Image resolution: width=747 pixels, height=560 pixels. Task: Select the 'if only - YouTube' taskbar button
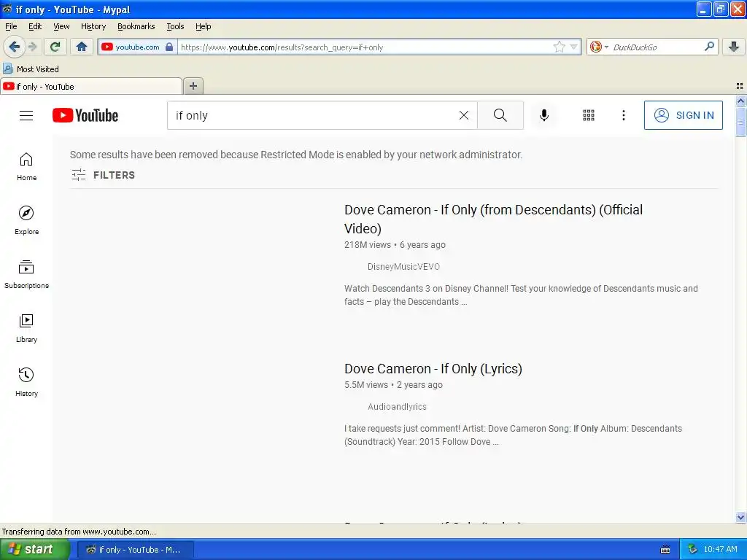tap(135, 550)
